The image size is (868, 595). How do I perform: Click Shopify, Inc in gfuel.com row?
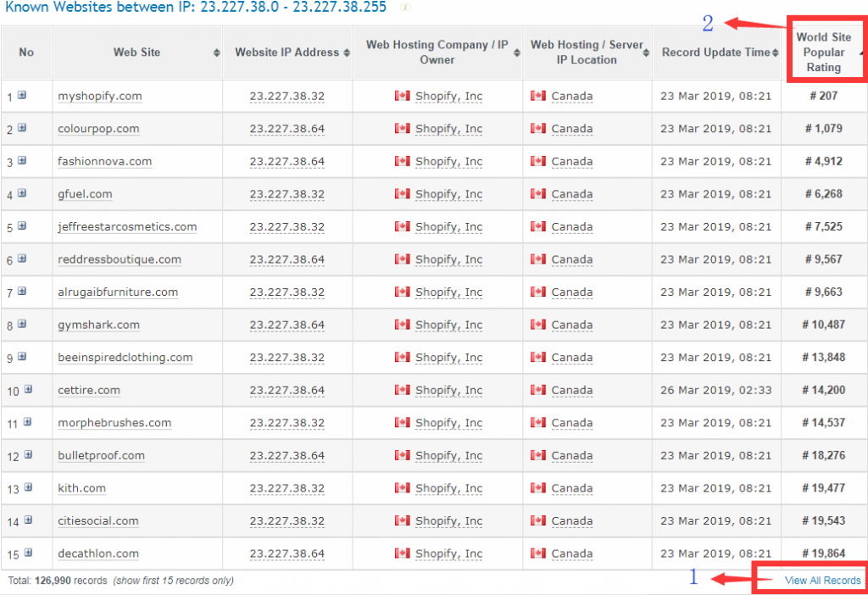tap(449, 194)
